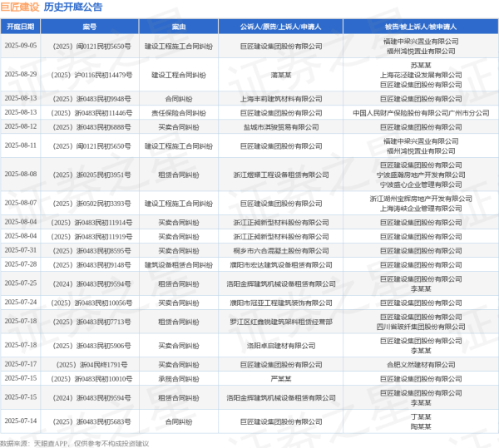Click the 巨匠建设 title link
This screenshot has width=499, height=448.
coord(20,7)
